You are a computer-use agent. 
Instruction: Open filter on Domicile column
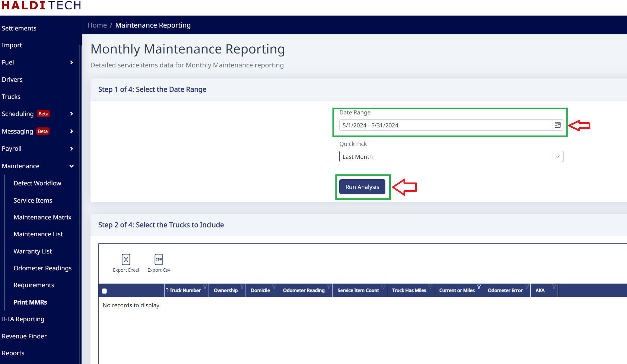click(x=274, y=287)
